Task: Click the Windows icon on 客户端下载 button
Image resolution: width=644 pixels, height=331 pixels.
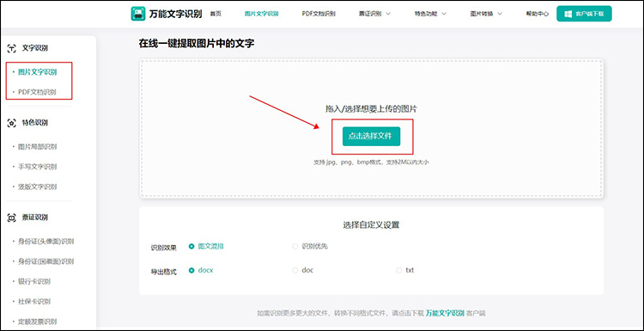Action: (568, 14)
